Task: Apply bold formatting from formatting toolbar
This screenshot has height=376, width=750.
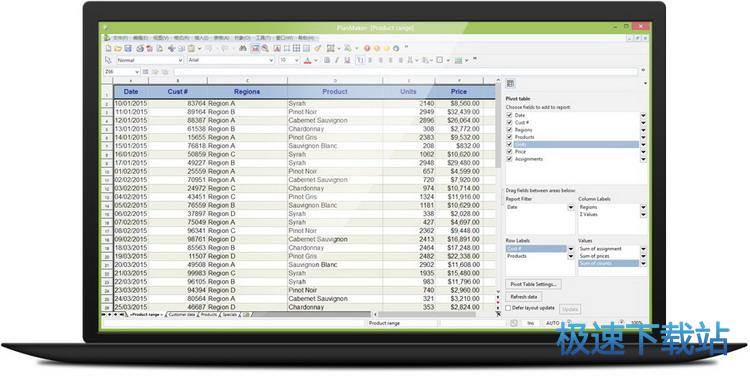Action: (x=327, y=60)
